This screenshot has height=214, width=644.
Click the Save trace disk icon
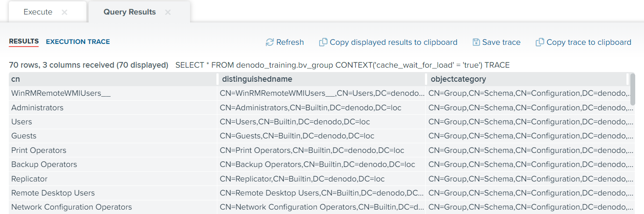click(476, 42)
